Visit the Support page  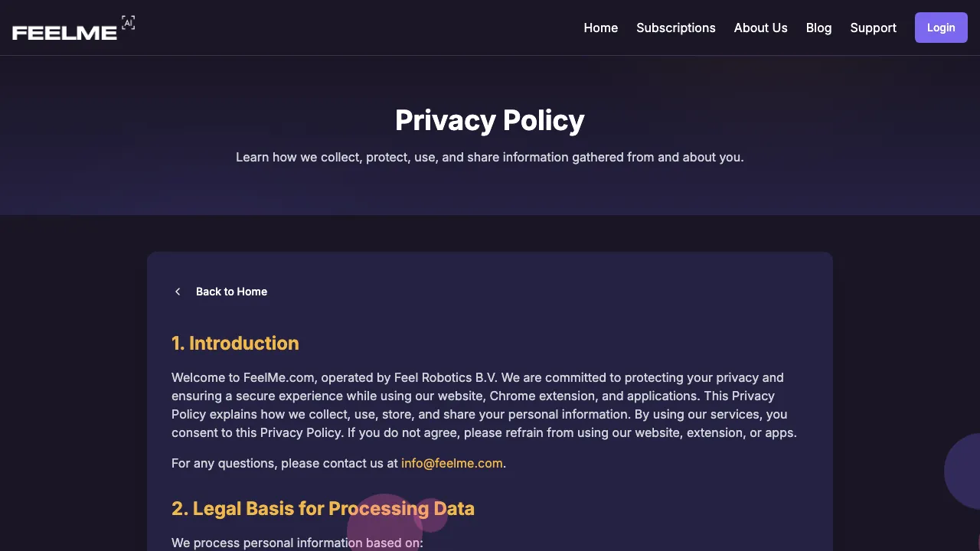873,28
